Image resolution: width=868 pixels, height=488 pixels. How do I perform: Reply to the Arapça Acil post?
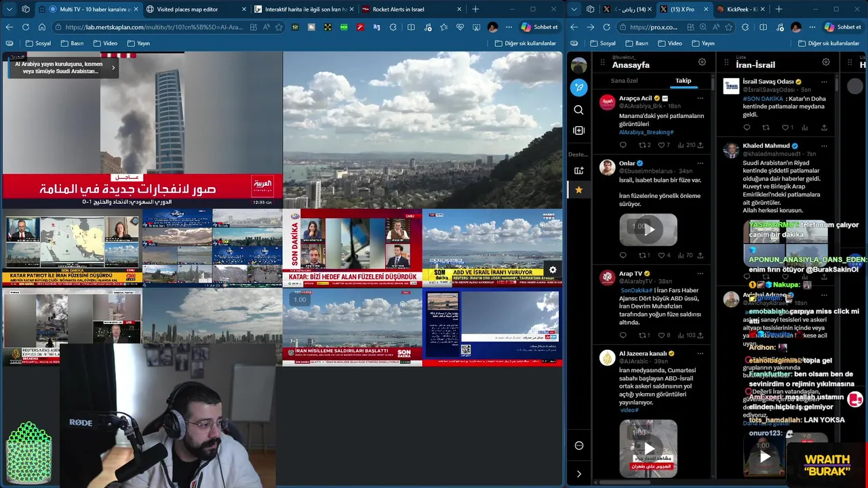[623, 145]
